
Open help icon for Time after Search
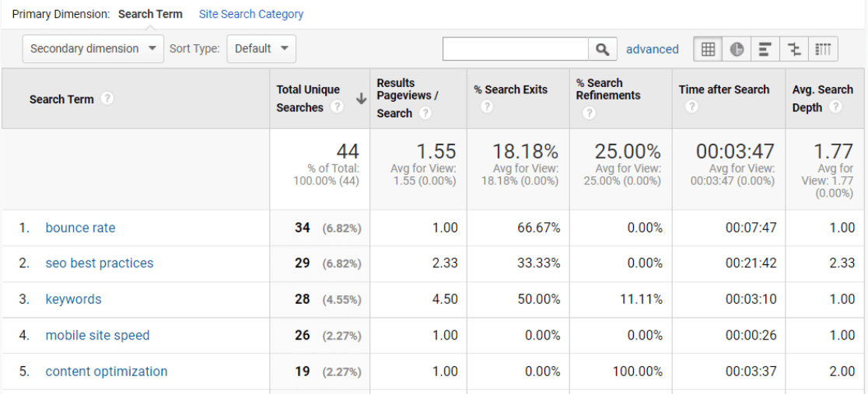click(691, 106)
